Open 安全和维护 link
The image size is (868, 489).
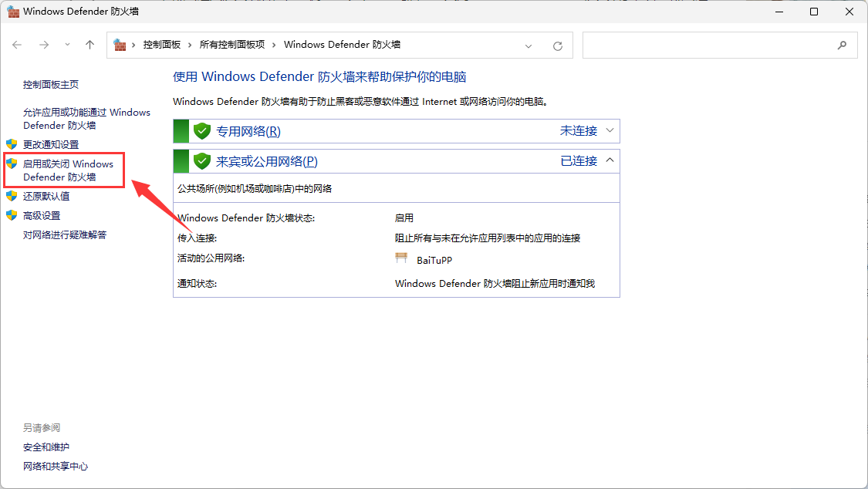[x=46, y=447]
